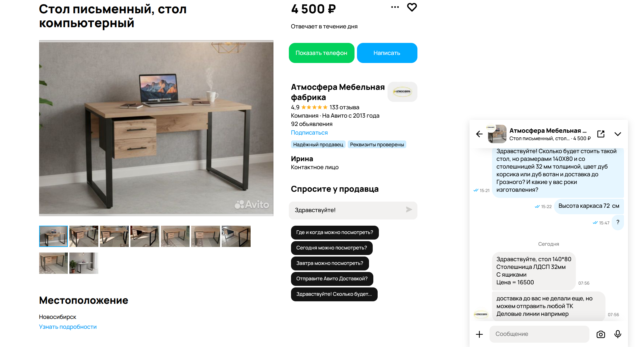Click the blue Написать button
644x347 pixels.
click(x=387, y=53)
